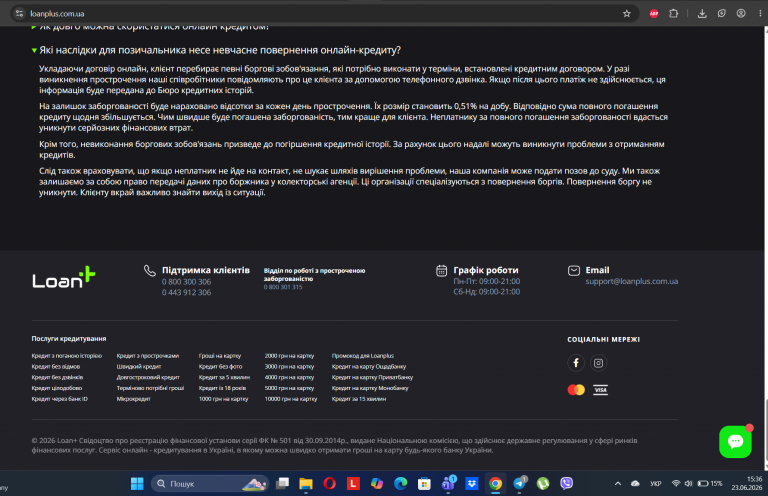Open the Loan+ Facebook page icon

pos(576,363)
